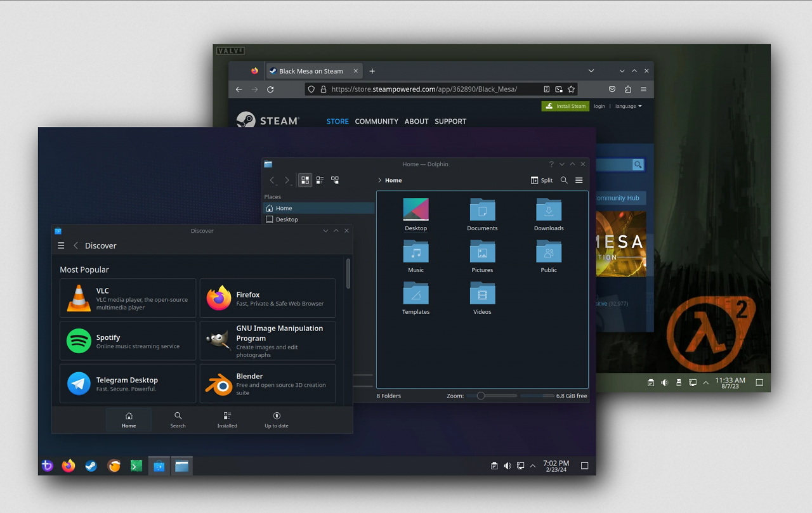812x513 pixels.
Task: Show hidden tray icons on the front taskbar
Action: pyautogui.click(x=533, y=466)
